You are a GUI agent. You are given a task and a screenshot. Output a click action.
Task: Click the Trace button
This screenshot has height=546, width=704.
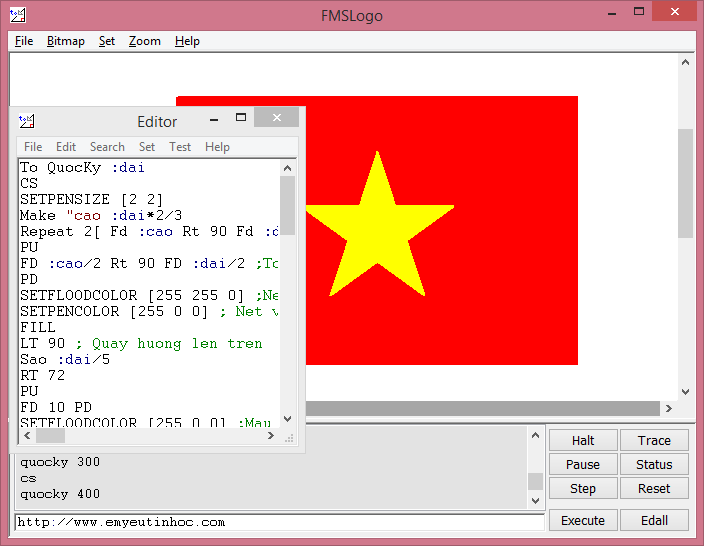[654, 440]
